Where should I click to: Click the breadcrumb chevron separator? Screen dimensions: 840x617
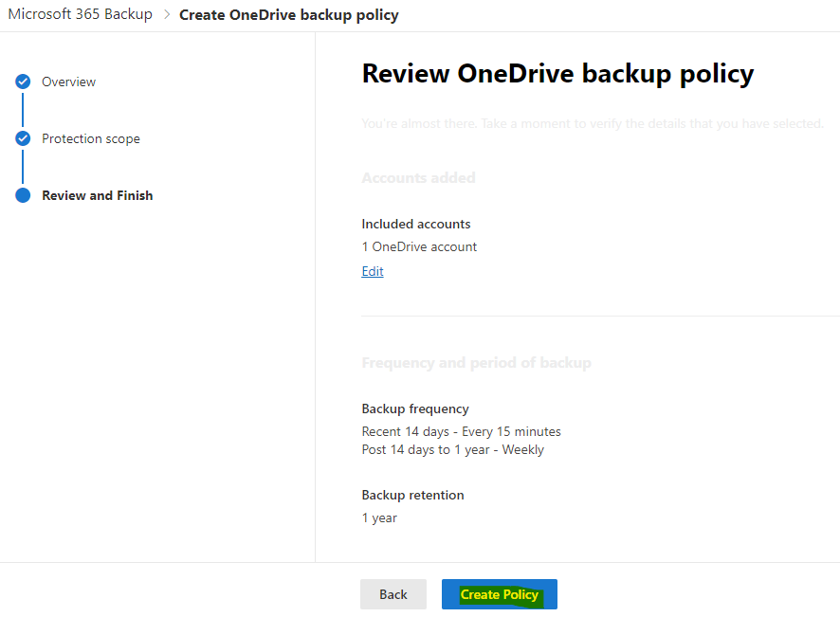point(167,14)
